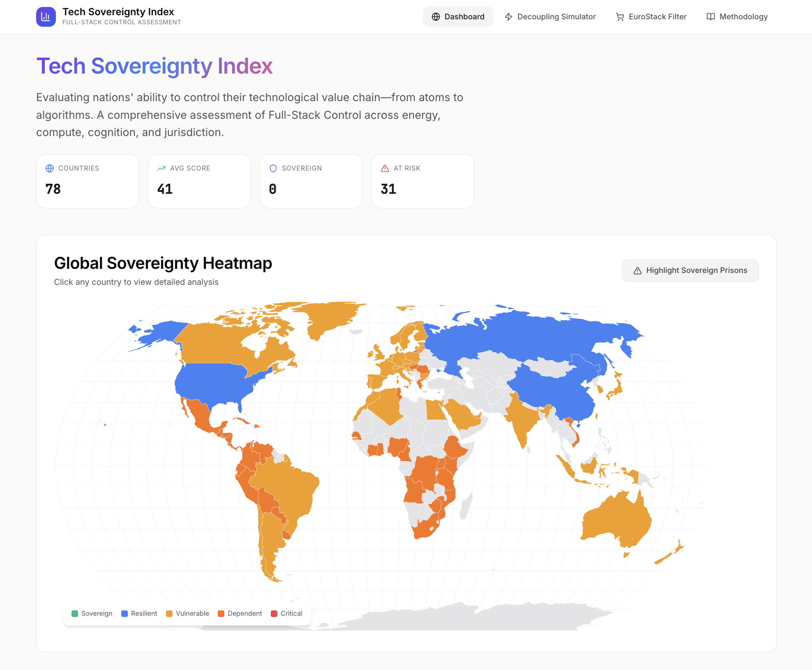Open the At Risk statistics card
Image resolution: width=812 pixels, height=670 pixels.
click(x=422, y=181)
